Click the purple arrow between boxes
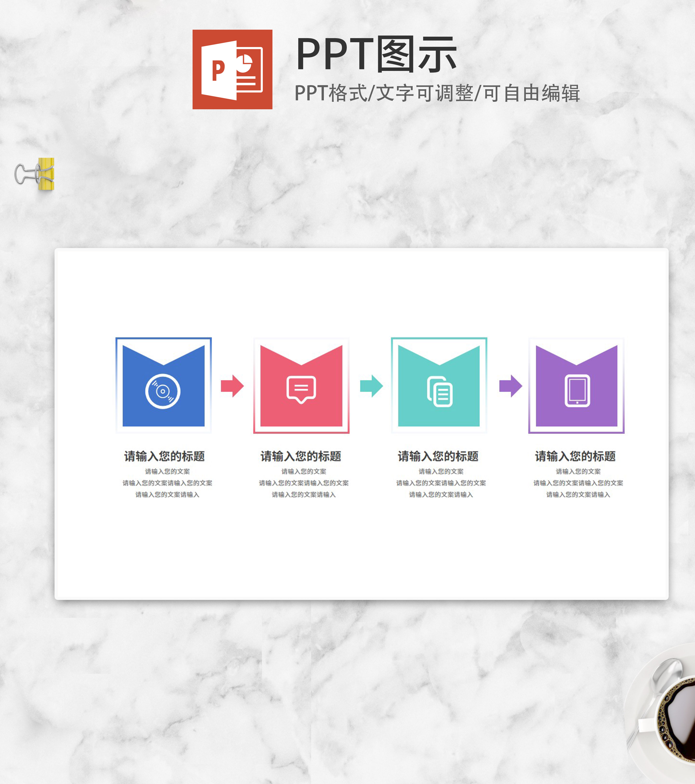Viewport: 695px width, 784px height. 510,386
